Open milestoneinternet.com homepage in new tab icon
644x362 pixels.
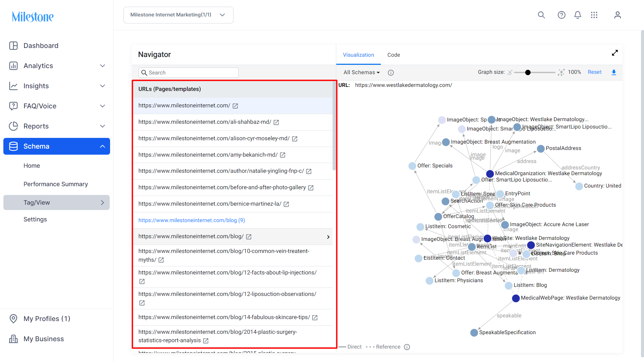click(x=235, y=106)
